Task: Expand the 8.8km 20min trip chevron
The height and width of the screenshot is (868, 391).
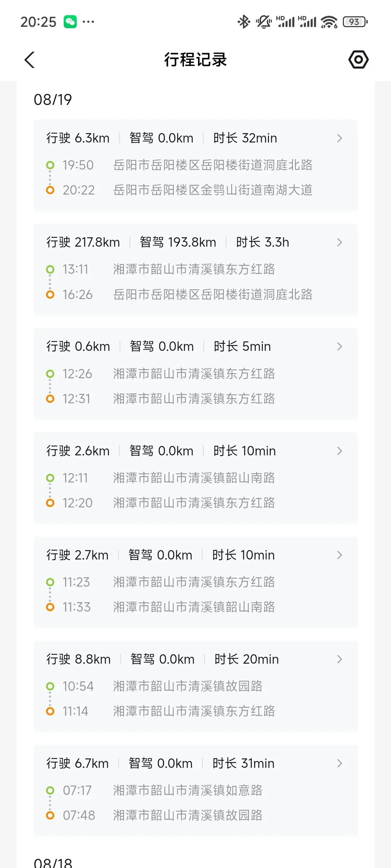Action: (339, 659)
